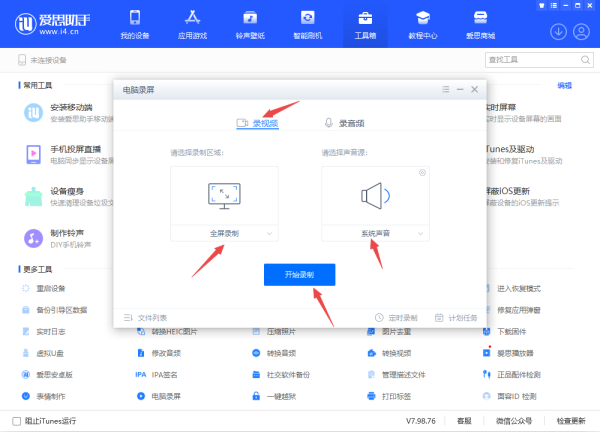Click the shirt skin icon in title bar

(541, 5)
